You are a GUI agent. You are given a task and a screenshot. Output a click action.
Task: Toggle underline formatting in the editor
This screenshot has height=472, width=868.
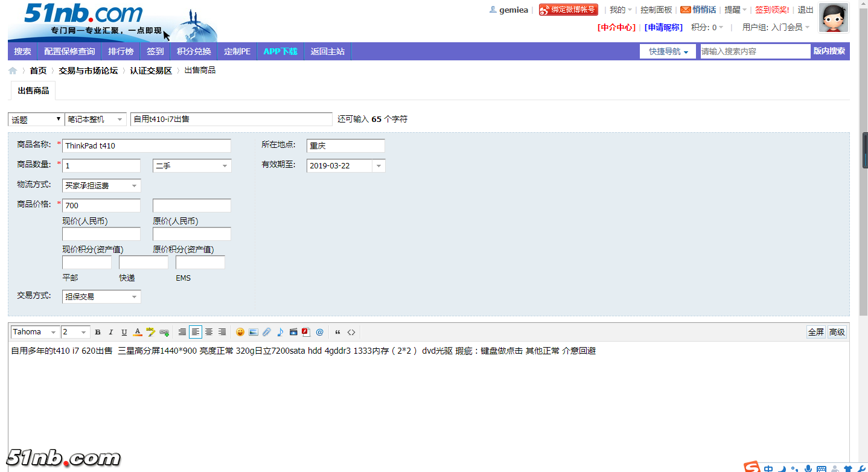(124, 331)
